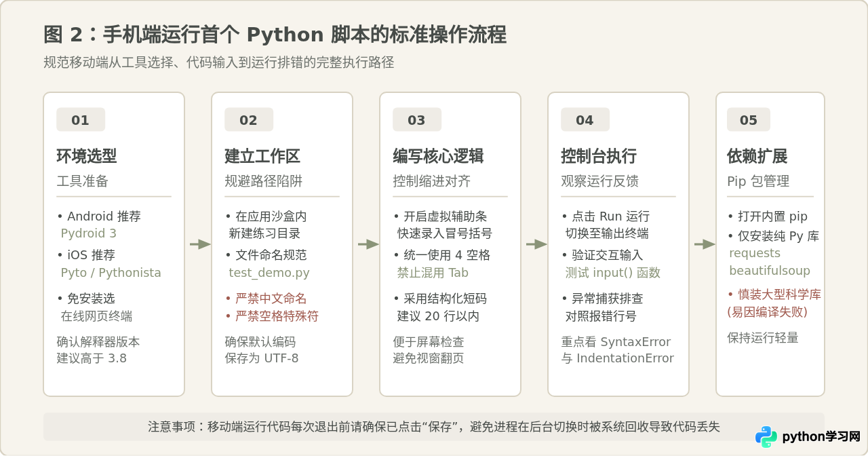The height and width of the screenshot is (456, 868).
Task: Click the 异常捕获排查 bullet
Action: click(602, 299)
